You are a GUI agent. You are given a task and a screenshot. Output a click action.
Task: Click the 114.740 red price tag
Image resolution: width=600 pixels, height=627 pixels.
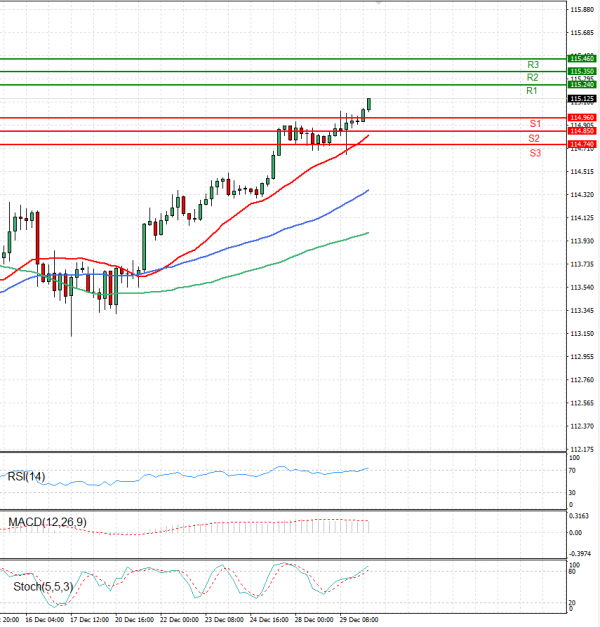point(582,144)
